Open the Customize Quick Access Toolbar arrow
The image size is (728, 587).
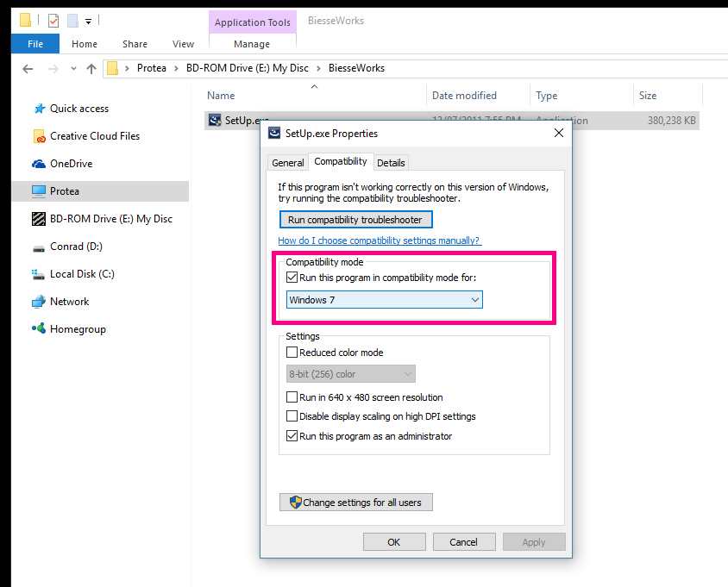(x=88, y=21)
